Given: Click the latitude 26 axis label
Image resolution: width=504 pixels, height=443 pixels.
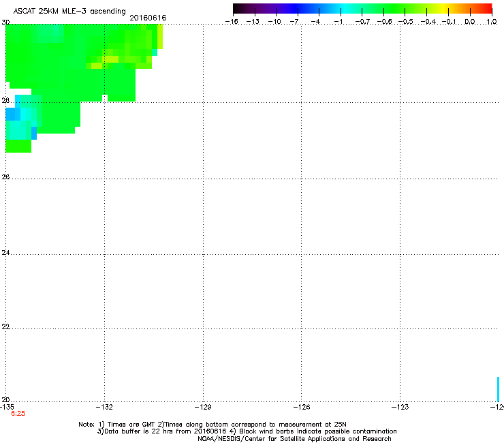Looking at the screenshot, I should coord(5,177).
